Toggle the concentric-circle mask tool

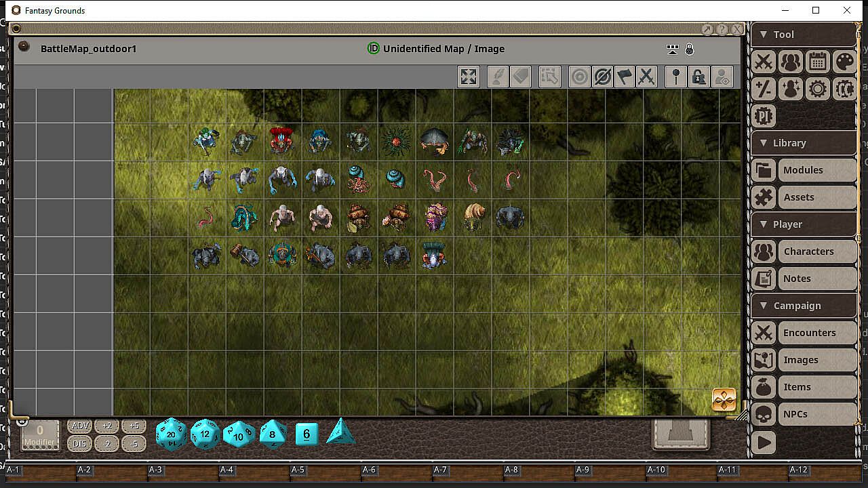click(x=580, y=77)
